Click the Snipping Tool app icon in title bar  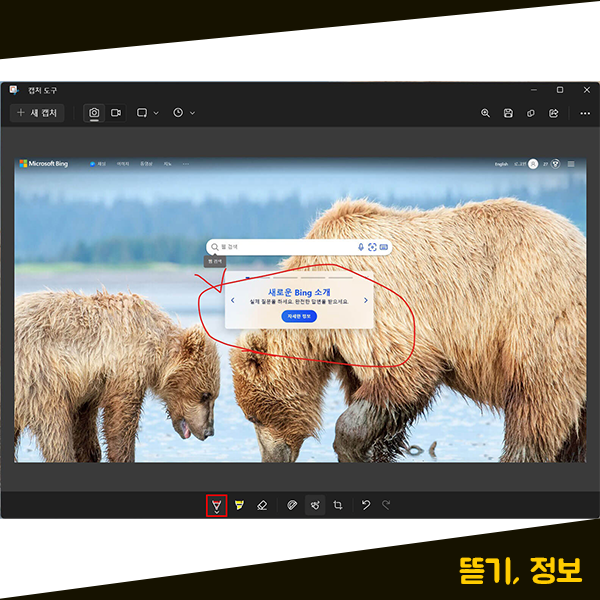point(14,90)
